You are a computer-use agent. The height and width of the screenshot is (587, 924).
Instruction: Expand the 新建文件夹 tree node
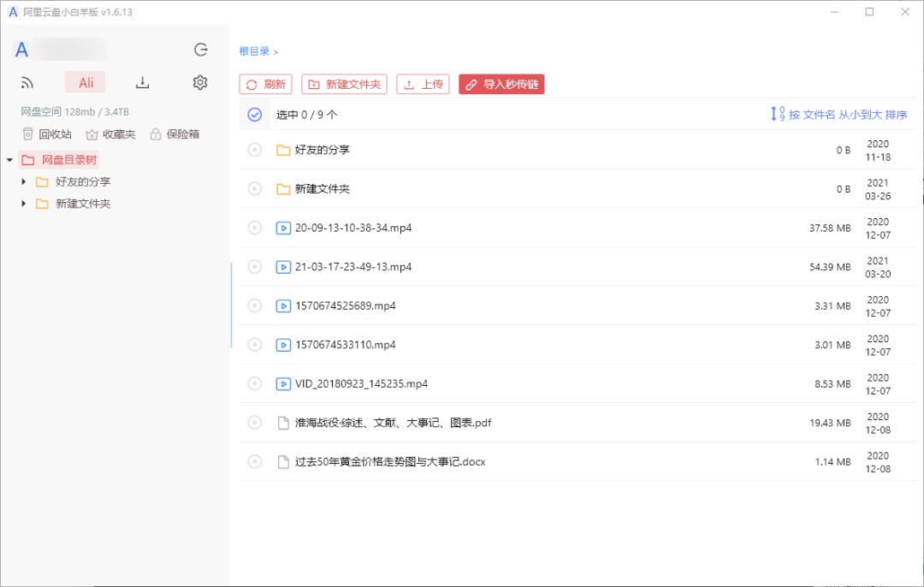tap(21, 204)
